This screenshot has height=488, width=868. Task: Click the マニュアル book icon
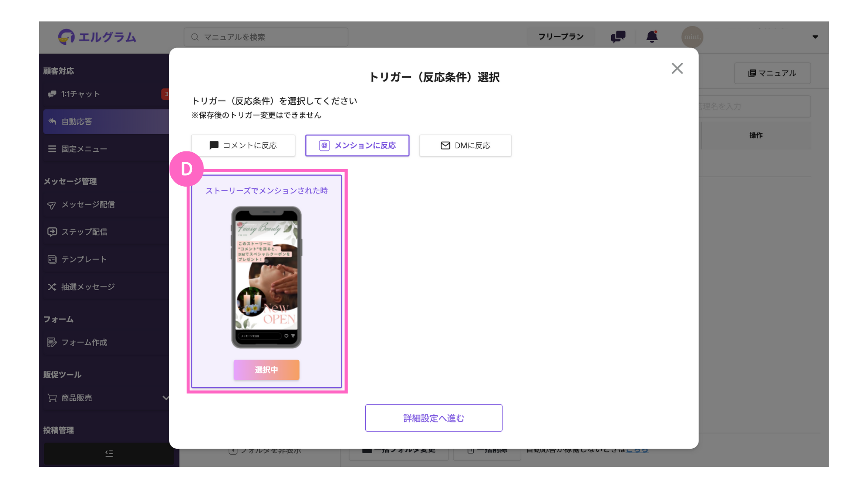click(752, 73)
